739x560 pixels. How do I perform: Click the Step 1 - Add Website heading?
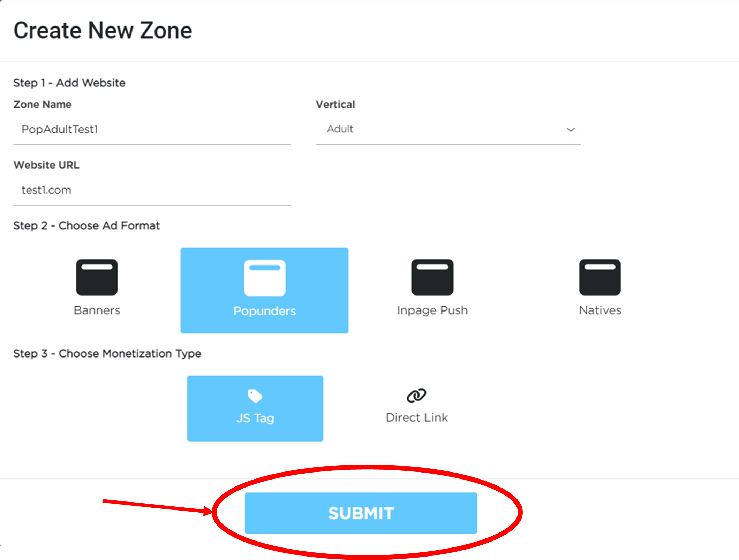coord(69,83)
